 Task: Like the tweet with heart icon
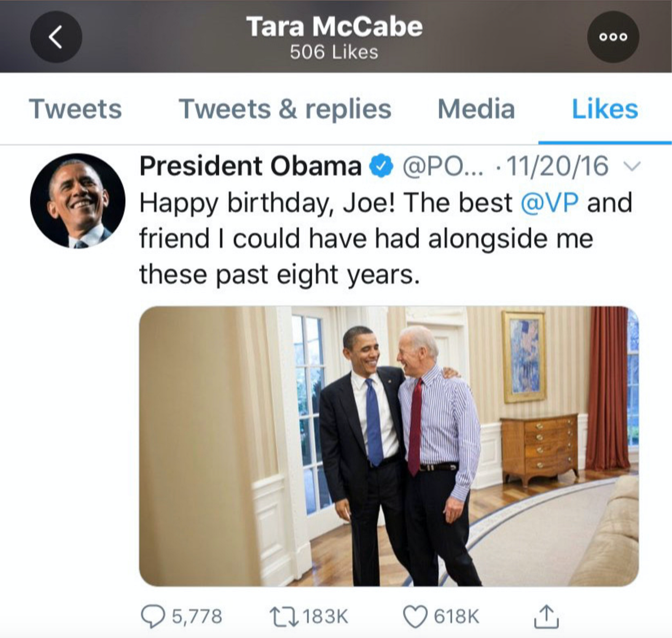click(415, 616)
